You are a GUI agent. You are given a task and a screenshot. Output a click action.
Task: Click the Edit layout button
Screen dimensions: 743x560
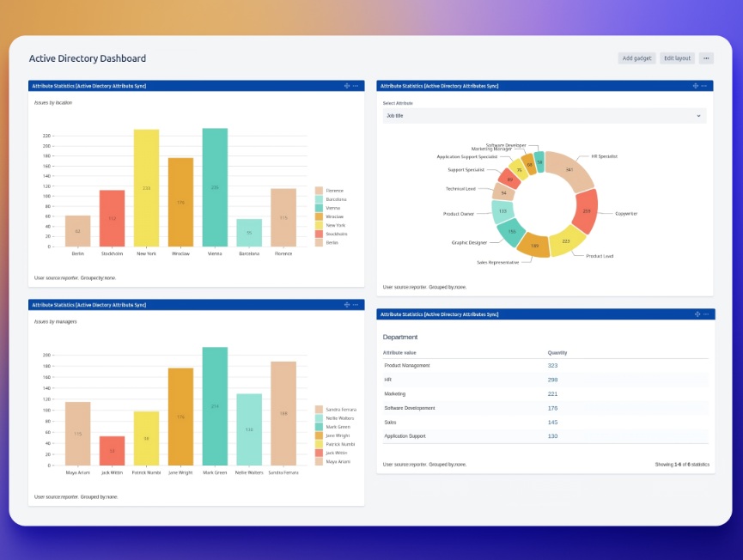pos(678,57)
